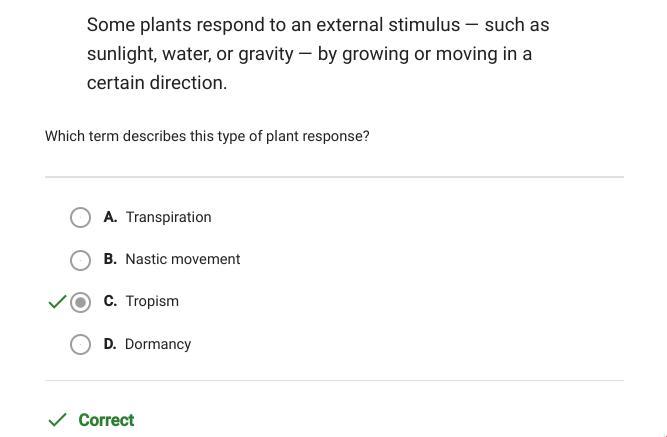Click the Dormancy answer text

coord(158,344)
